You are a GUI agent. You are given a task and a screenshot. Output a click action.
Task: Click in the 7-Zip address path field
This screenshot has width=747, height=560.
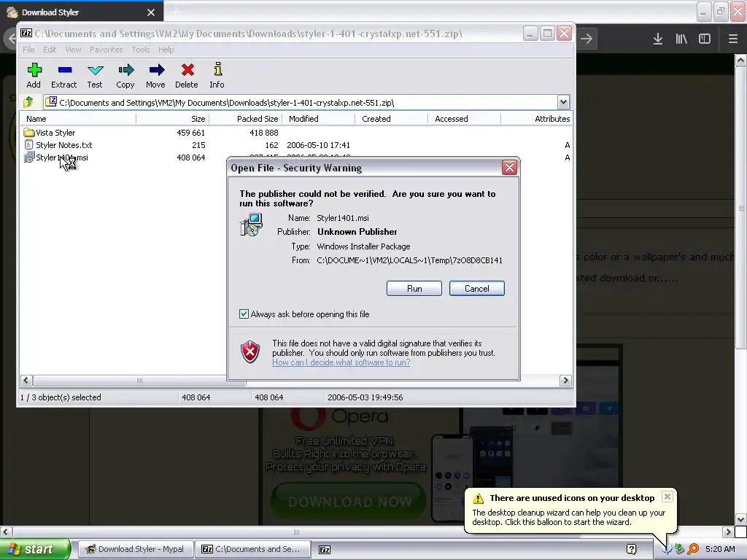click(x=301, y=102)
